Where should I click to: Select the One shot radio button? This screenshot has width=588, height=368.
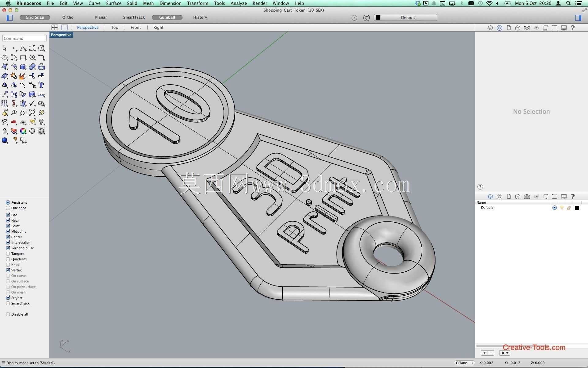pos(8,208)
